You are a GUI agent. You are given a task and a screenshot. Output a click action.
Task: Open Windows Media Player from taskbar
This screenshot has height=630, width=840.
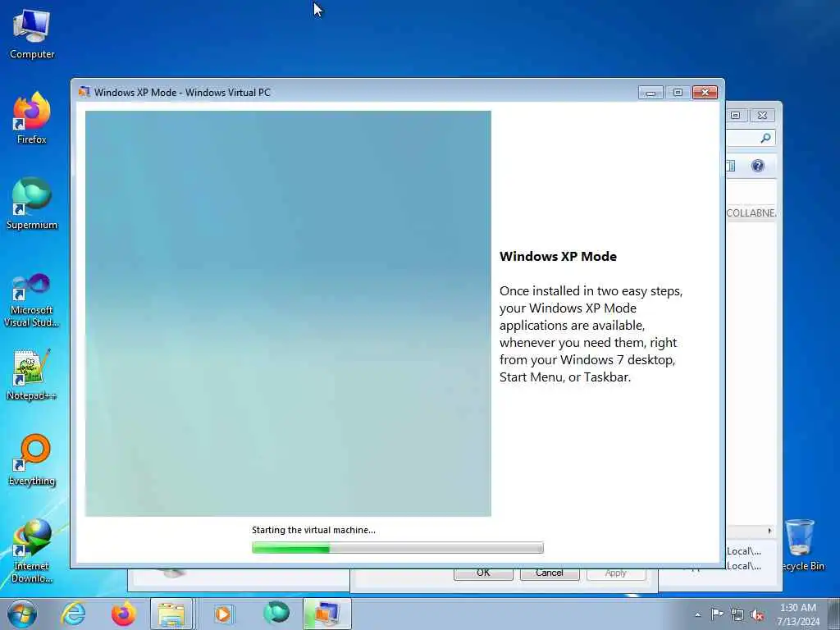coord(223,614)
